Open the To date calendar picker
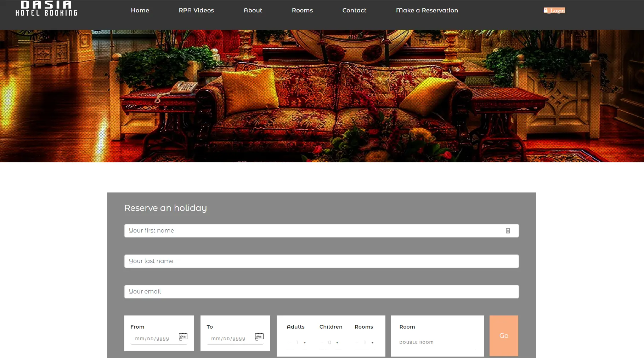Viewport: 644px width, 358px height. [259, 336]
